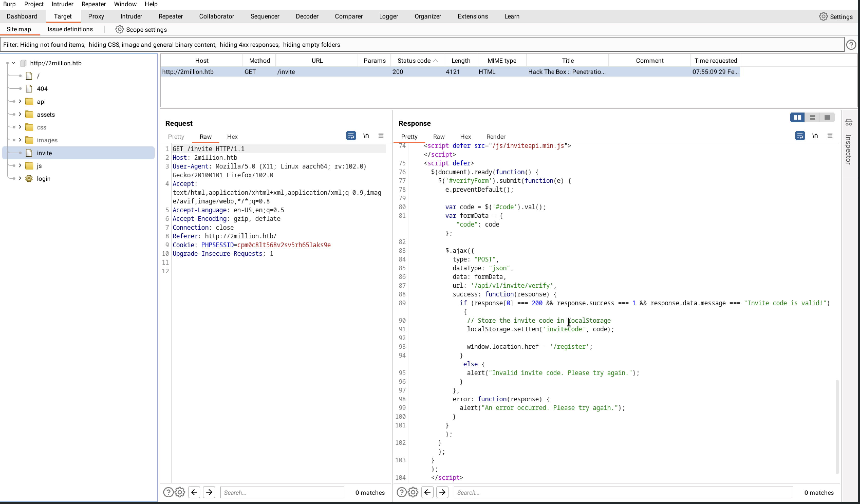The height and width of the screenshot is (504, 860).
Task: Sort by Length column header
Action: (460, 60)
